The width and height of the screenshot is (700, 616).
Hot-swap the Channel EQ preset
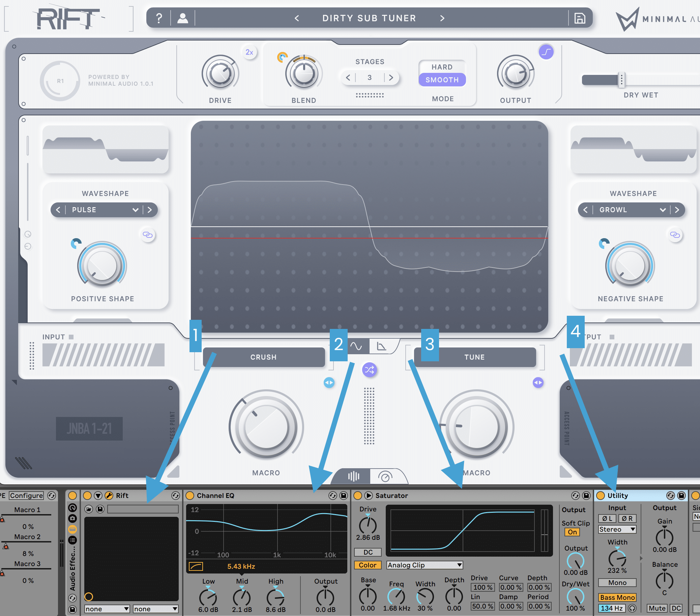(x=332, y=496)
